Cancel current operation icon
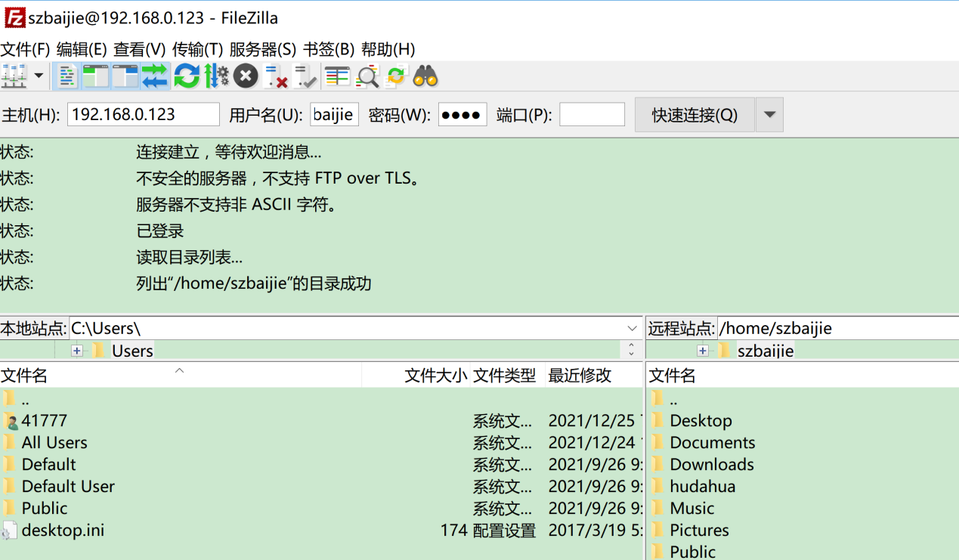Viewport: 959px width, 560px height. [x=246, y=76]
